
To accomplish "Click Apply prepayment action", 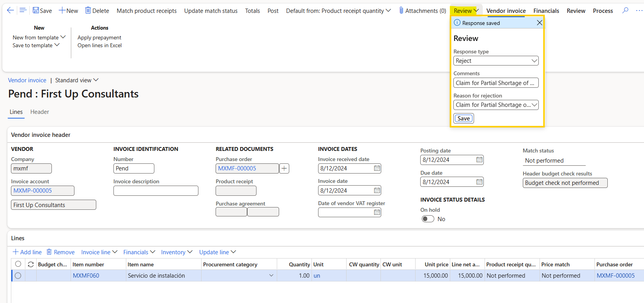I will click(x=99, y=37).
